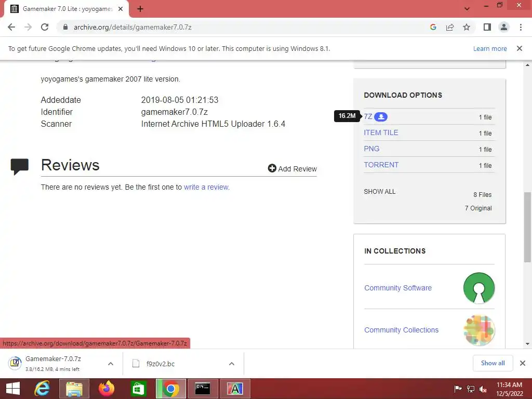Click the Addeddate value 2019-08-05 01:21:53
Image resolution: width=532 pixels, height=399 pixels.
click(x=179, y=100)
